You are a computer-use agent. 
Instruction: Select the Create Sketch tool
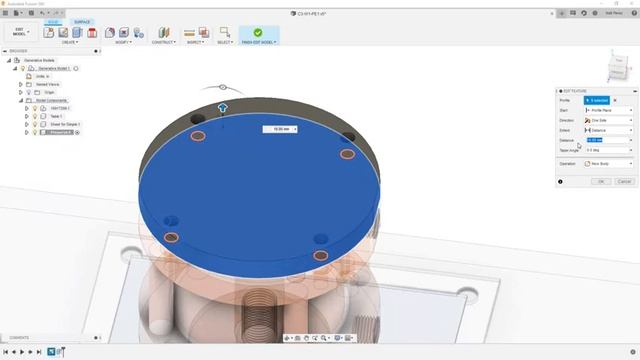pyautogui.click(x=49, y=32)
